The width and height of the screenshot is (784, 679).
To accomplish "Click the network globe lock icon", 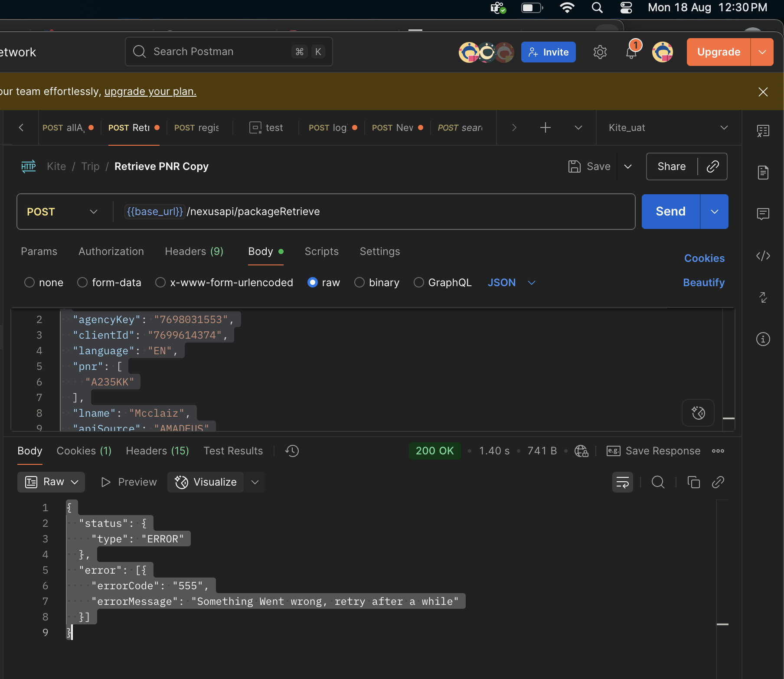I will tap(581, 451).
